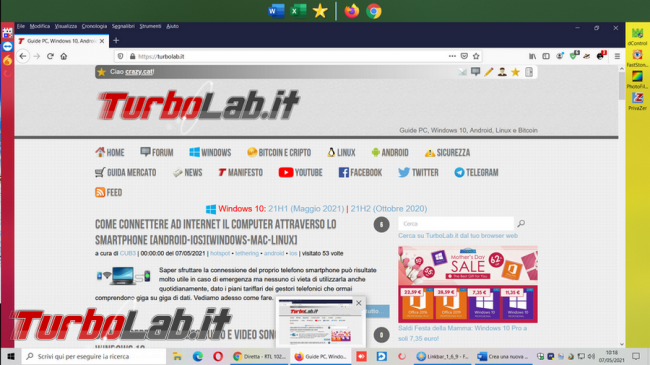Open the LINUX section

[341, 152]
